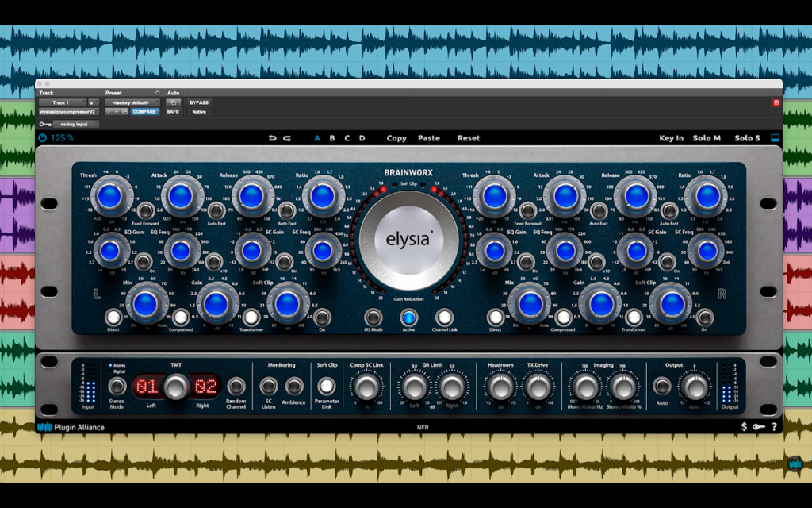Click the preset settings circle icon

pyautogui.click(x=158, y=94)
